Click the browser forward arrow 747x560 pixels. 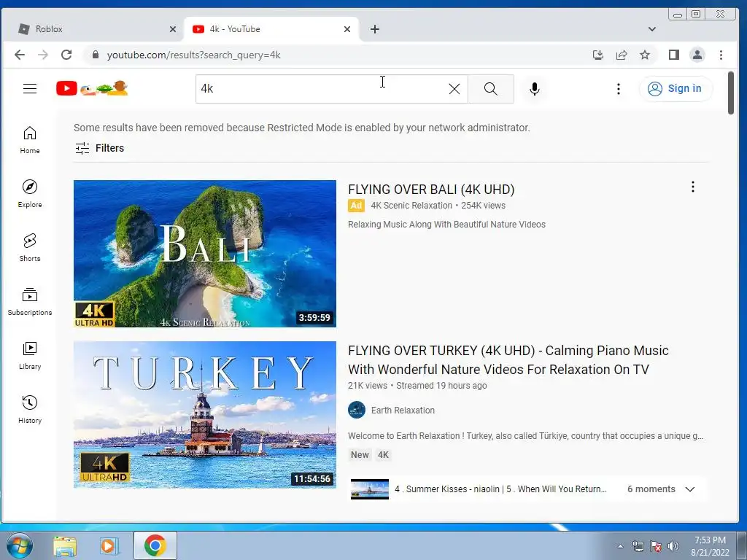[x=43, y=55]
